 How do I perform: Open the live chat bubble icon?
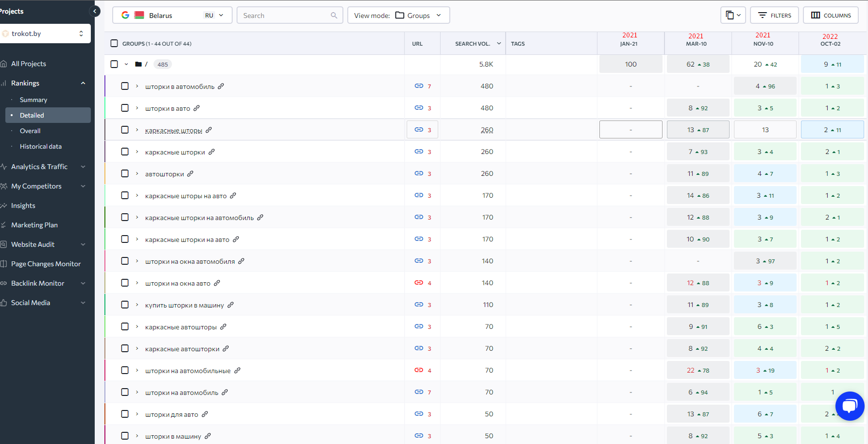click(850, 406)
